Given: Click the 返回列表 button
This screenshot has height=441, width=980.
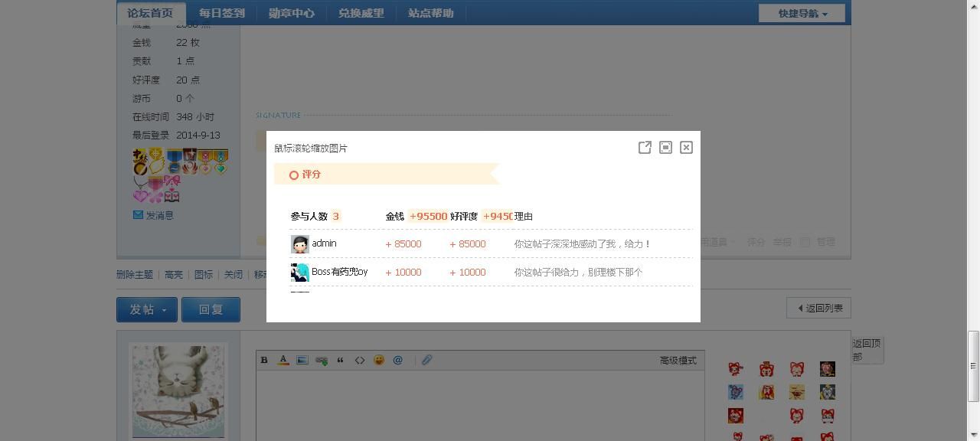Looking at the screenshot, I should pyautogui.click(x=818, y=308).
